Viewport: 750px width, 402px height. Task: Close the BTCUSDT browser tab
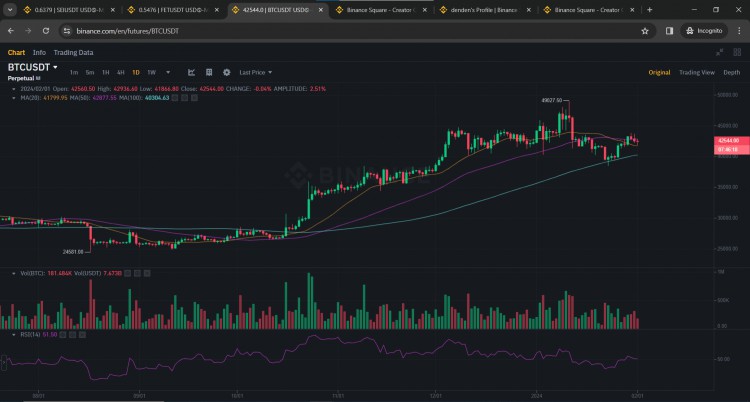[320, 10]
